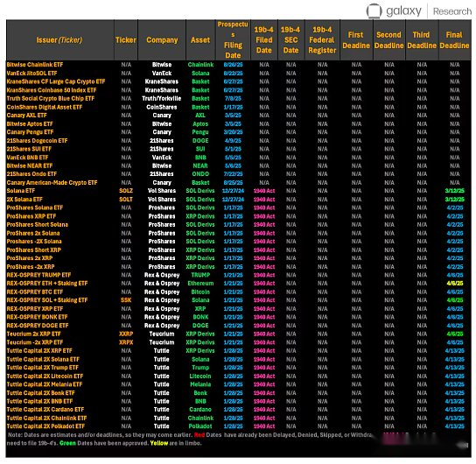This screenshot has height=464, width=476.
Task: Click the REX-OSPREY BTC ETF name
Action: coord(35,292)
